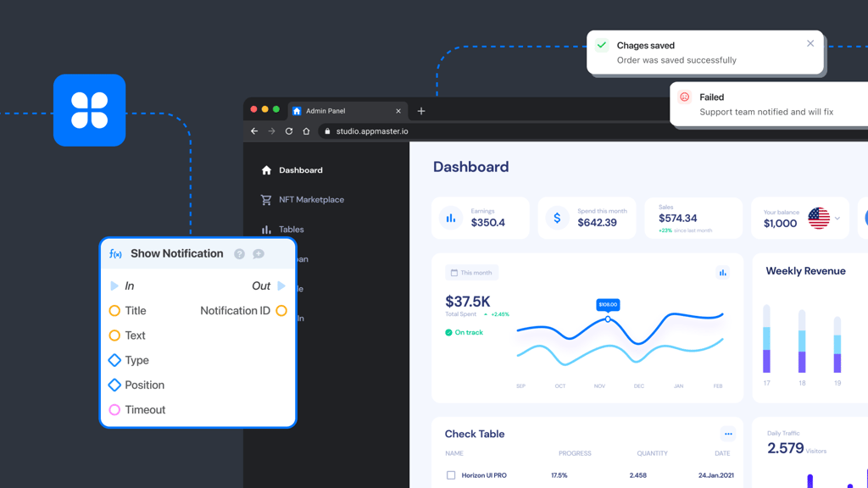Click bar chart icon in Total Spent card

point(722,273)
